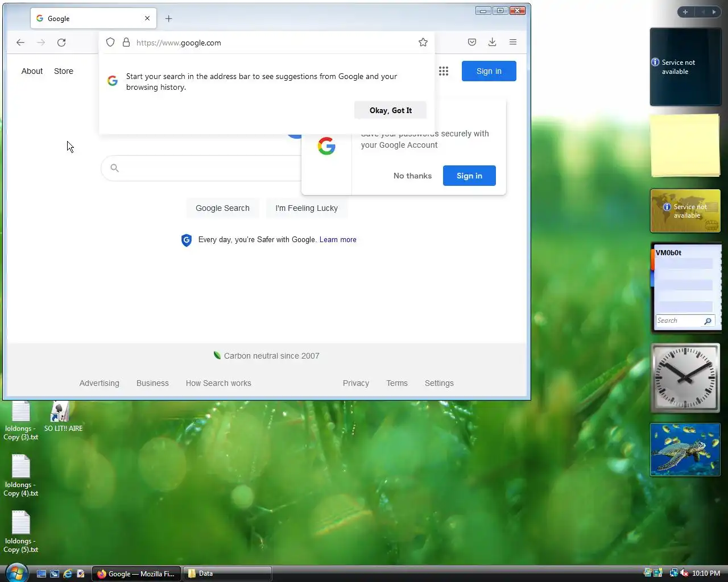The width and height of the screenshot is (728, 582).
Task: Click the padlock site security icon
Action: (126, 42)
